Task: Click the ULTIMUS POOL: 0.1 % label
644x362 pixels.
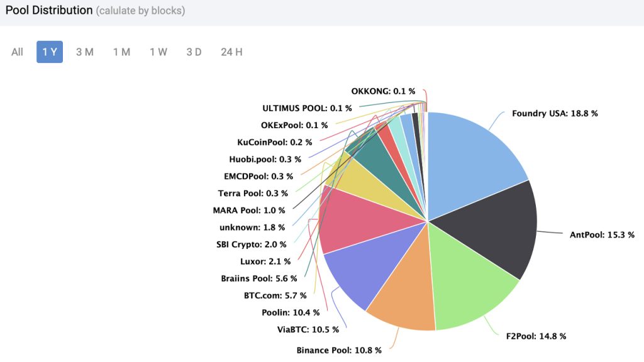Action: pos(307,108)
